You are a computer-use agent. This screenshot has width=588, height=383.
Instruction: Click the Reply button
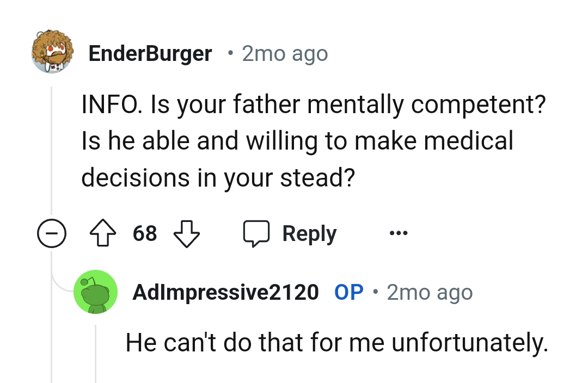click(x=309, y=233)
